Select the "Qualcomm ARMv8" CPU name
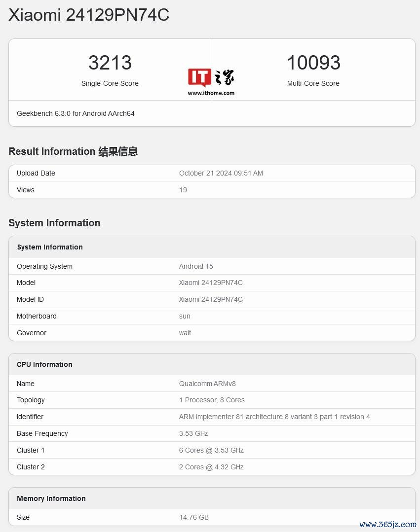This screenshot has height=532, width=420. tap(207, 384)
